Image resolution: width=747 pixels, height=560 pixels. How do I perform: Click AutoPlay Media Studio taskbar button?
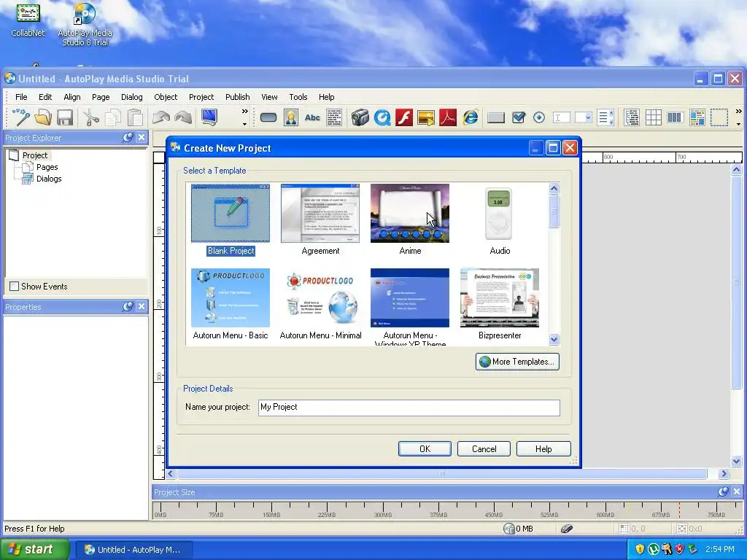[x=134, y=550]
